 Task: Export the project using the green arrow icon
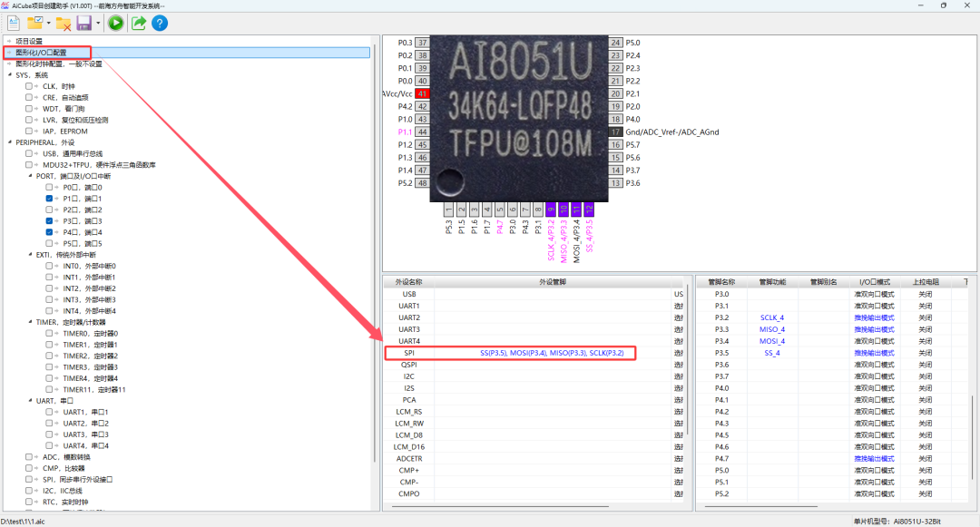(x=138, y=23)
